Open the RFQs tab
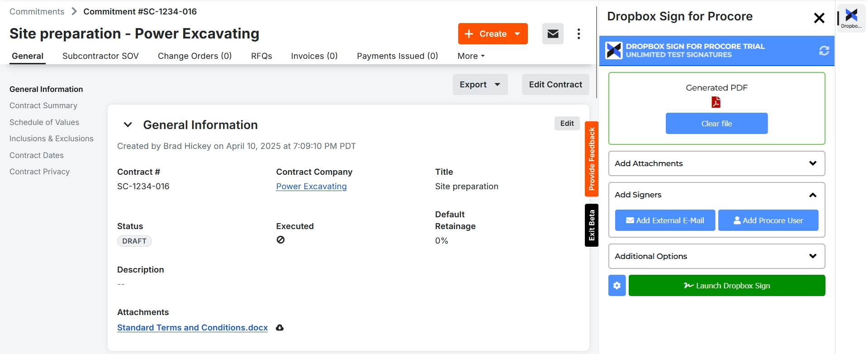Image resolution: width=868 pixels, height=354 pixels. tap(261, 56)
